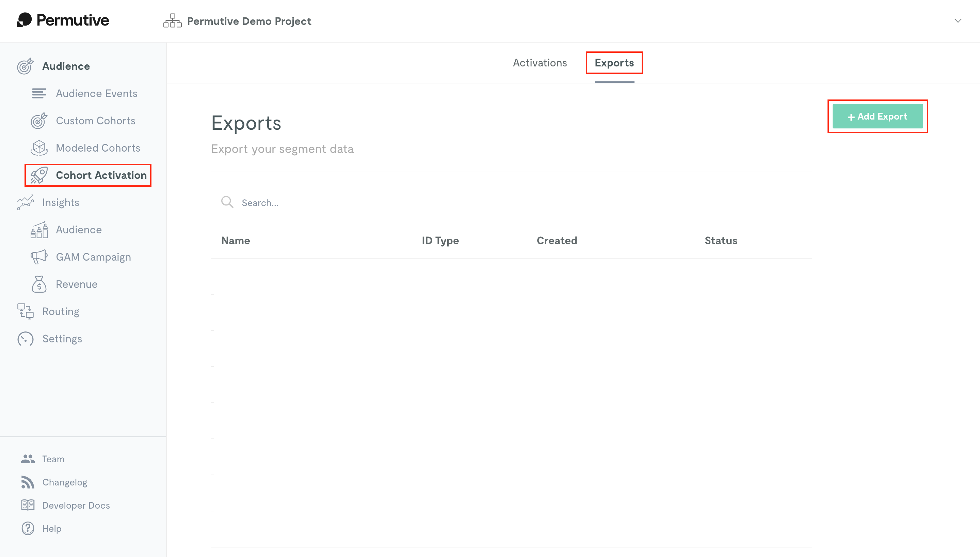Open Revenue insights
This screenshot has width=980, height=557.
tap(77, 284)
